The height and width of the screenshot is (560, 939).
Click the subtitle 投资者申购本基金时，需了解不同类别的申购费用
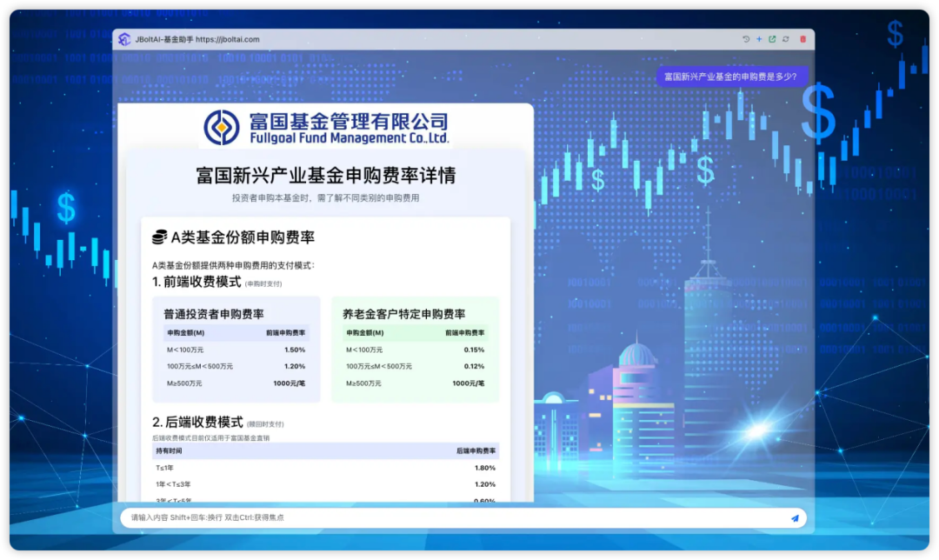click(326, 197)
